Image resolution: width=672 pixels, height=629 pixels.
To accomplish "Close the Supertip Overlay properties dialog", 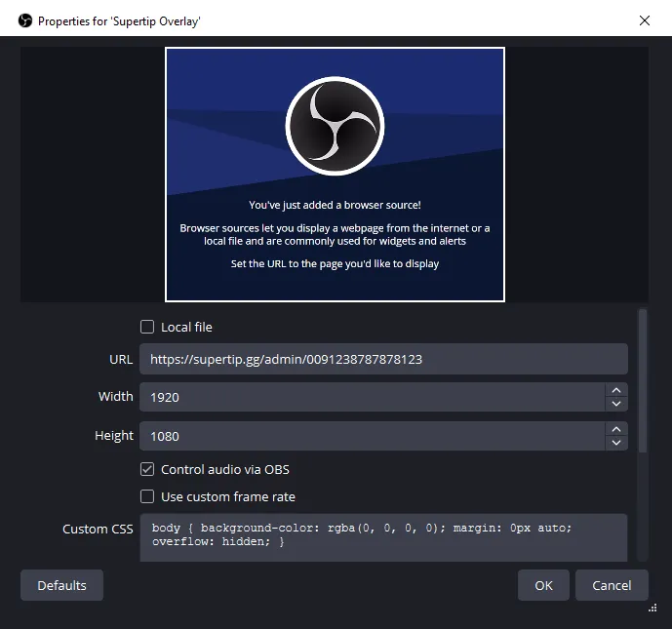I will click(644, 20).
